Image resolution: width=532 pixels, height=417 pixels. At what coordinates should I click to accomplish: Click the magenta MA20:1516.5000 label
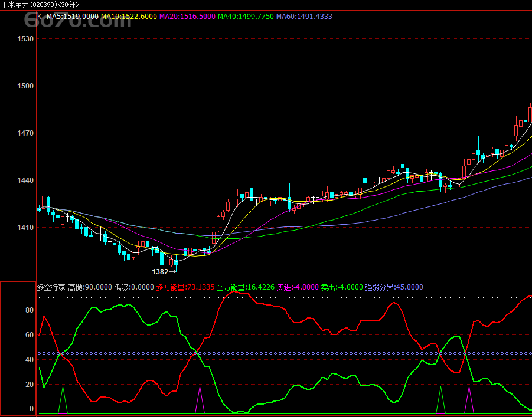click(187, 17)
